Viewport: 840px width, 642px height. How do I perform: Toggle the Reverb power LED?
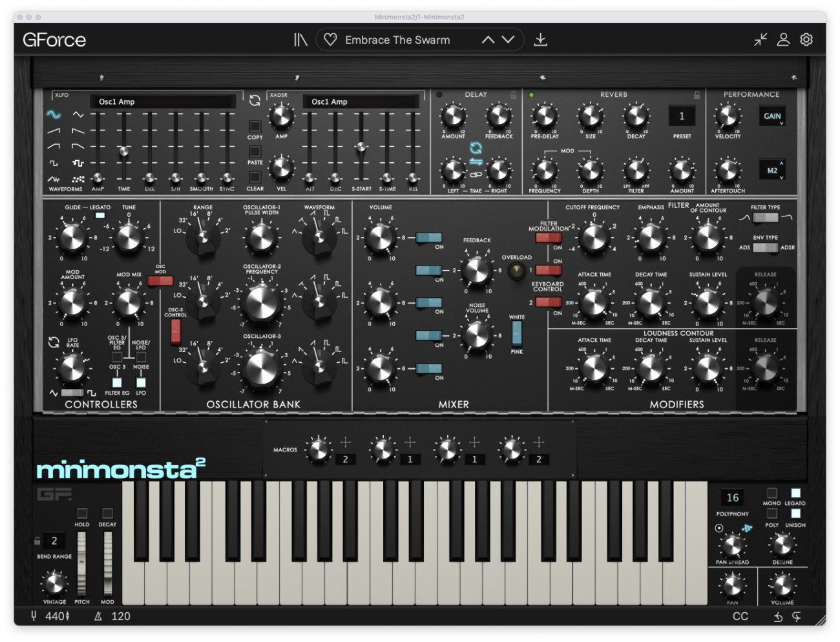531,95
